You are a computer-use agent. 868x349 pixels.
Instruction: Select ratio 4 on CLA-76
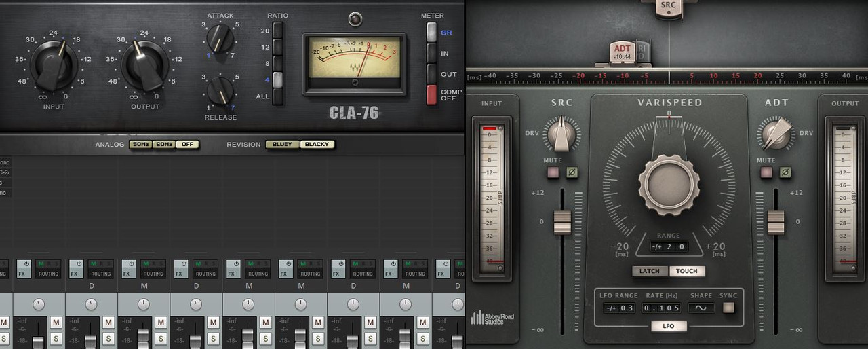point(278,79)
